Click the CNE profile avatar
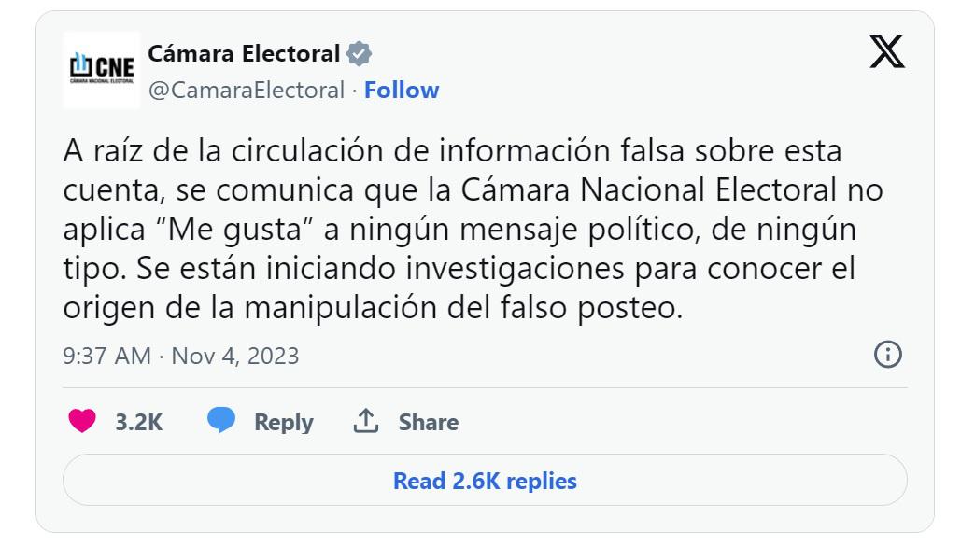961x560 pixels. coord(102,68)
